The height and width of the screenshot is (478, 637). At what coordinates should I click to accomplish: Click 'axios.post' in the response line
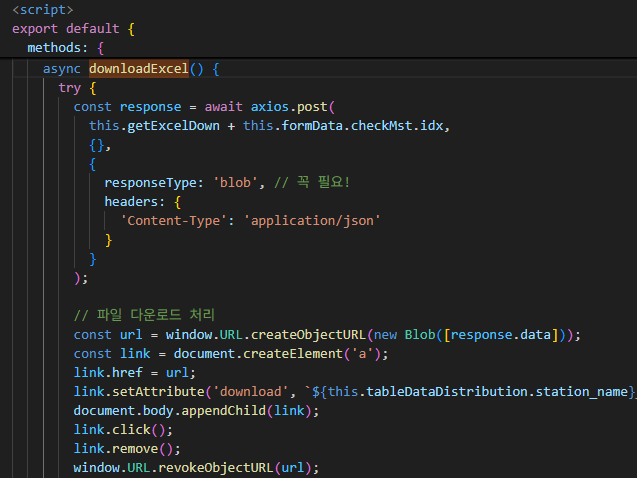289,107
